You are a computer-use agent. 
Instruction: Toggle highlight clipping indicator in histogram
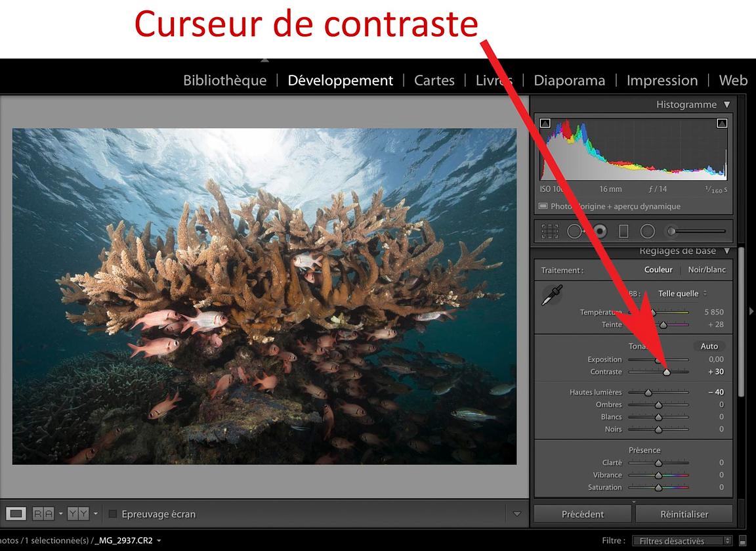click(x=722, y=123)
